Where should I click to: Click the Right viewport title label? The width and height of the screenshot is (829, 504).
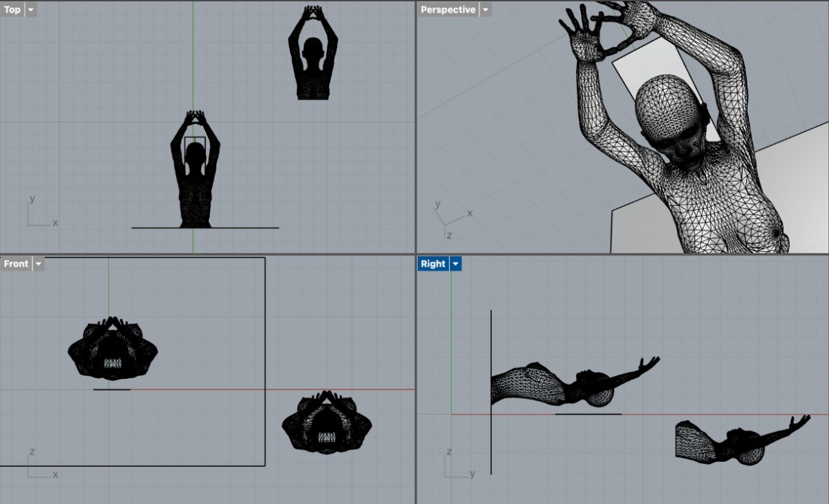(433, 264)
